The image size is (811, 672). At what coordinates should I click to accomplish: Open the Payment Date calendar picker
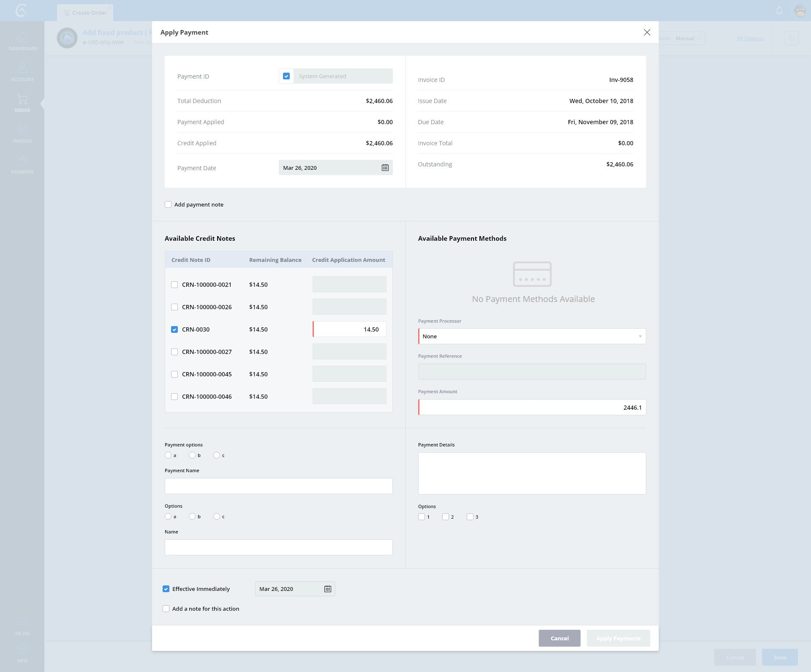tap(385, 168)
